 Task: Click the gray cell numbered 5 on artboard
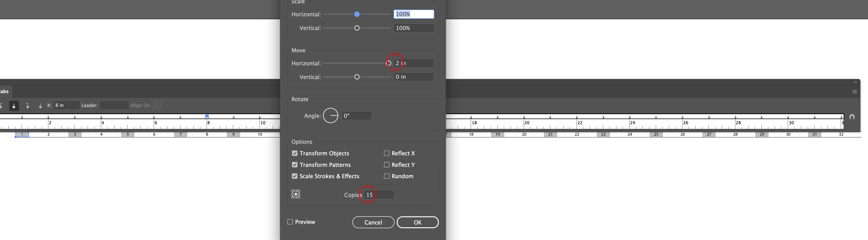click(128, 135)
